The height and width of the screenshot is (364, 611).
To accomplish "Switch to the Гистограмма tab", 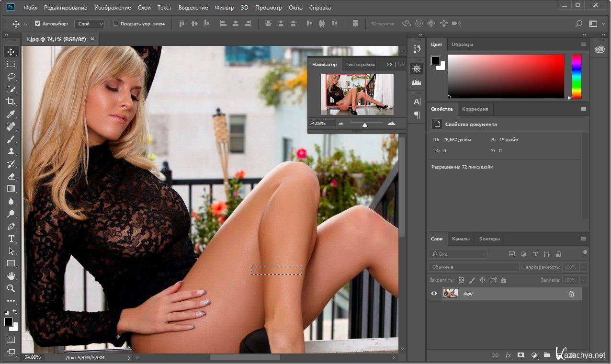I will tap(361, 64).
